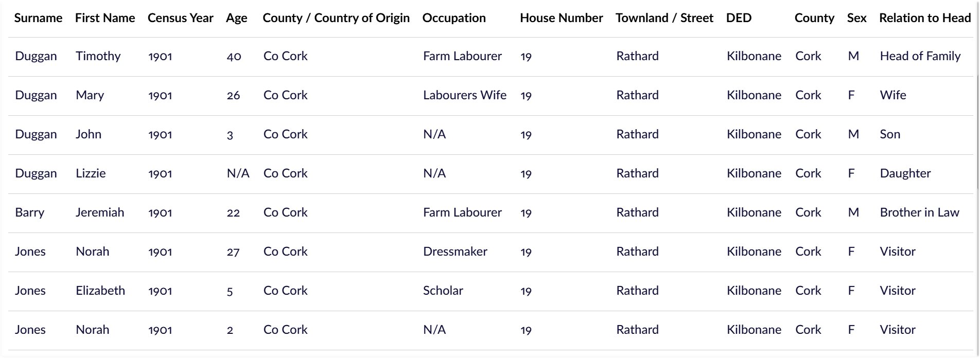Select the Census Year column header
Screen dimensions: 980x358
180,18
